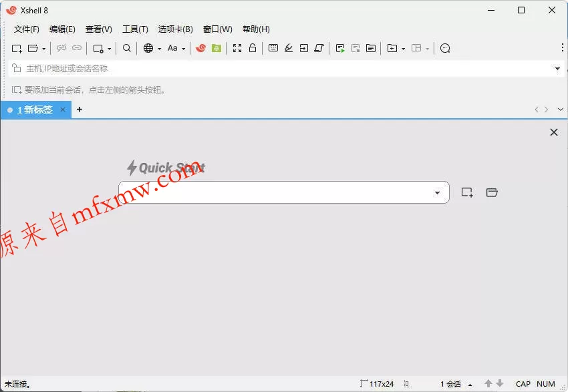Viewport: 568px width, 392px height.
Task: Click the status bar down arrow
Action: [x=500, y=383]
